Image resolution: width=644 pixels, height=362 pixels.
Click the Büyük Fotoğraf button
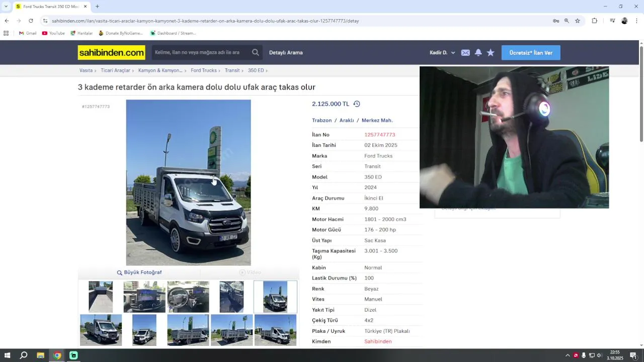pyautogui.click(x=139, y=273)
